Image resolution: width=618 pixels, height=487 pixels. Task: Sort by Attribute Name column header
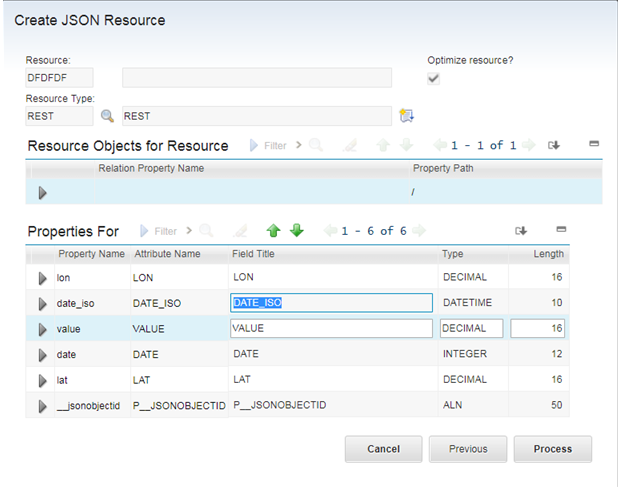167,254
